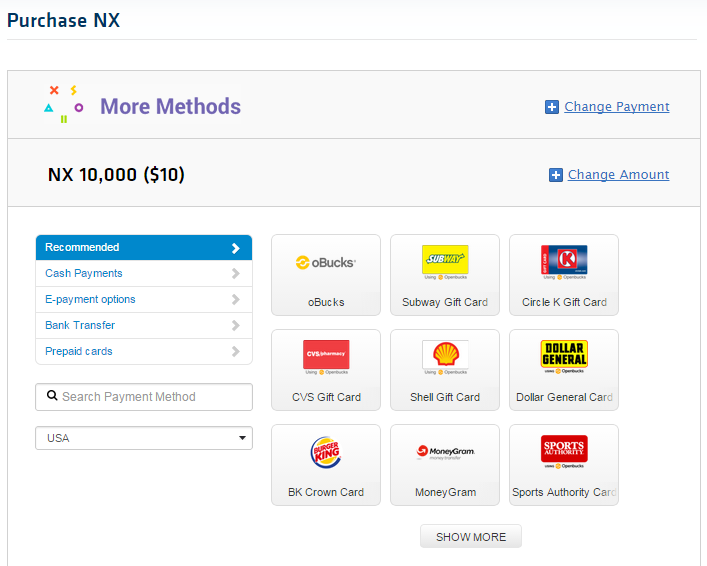Viewport: 707px width, 566px height.
Task: Select the Recommended category
Action: [144, 247]
